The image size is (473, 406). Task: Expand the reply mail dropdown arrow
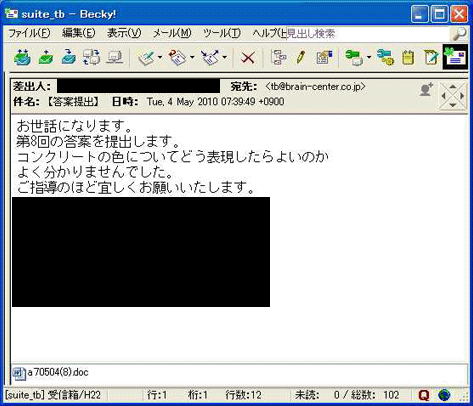coord(192,57)
